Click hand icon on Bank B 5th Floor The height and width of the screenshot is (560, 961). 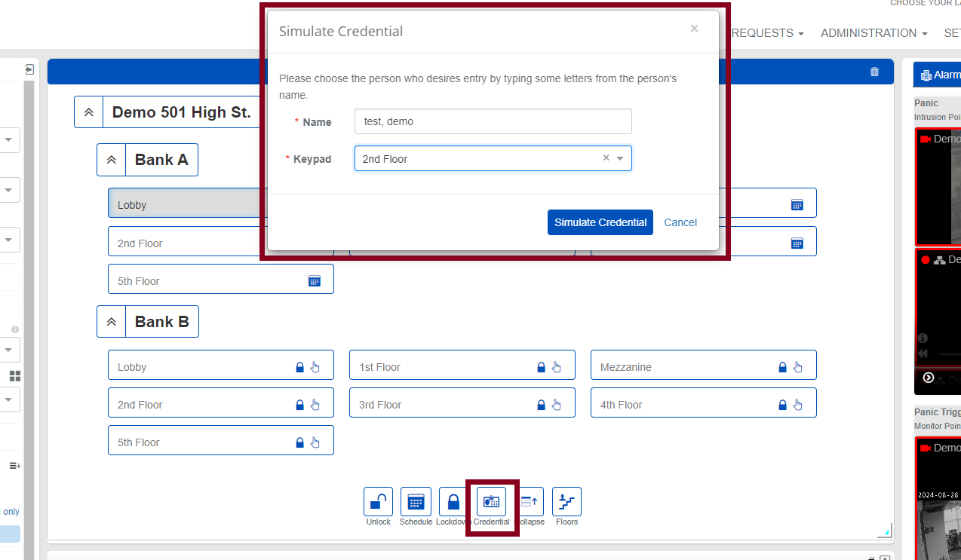[315, 442]
